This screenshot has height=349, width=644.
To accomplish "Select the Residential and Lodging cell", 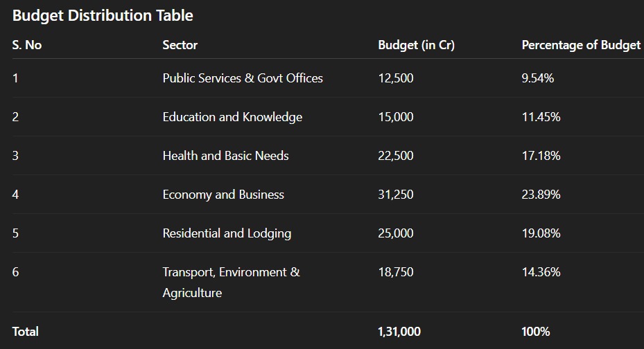I will [227, 233].
